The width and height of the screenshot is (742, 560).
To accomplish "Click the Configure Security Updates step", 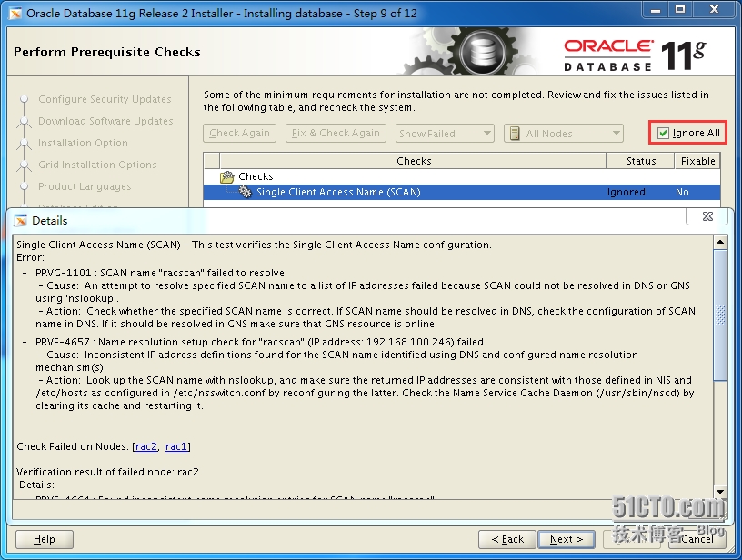I will coord(105,99).
